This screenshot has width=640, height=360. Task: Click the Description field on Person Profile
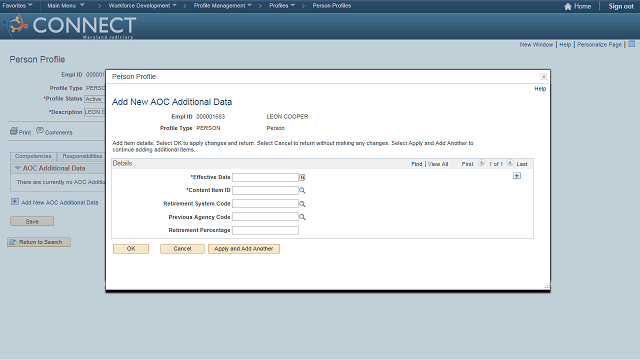click(95, 112)
